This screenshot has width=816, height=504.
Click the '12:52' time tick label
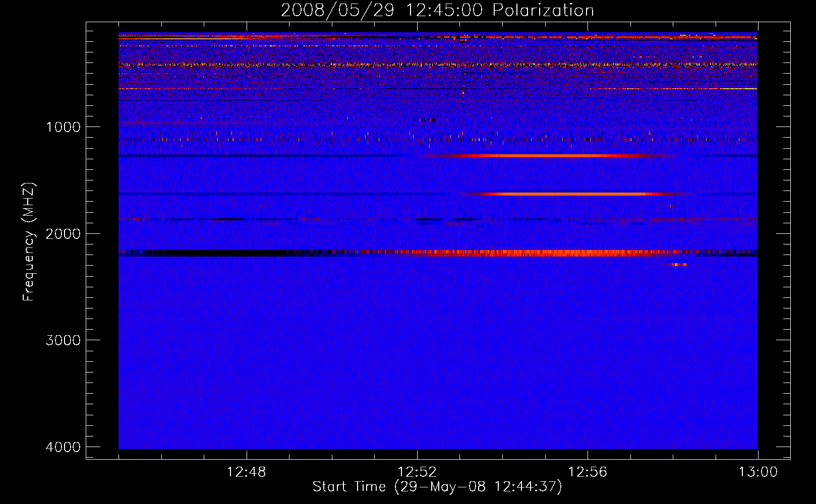click(417, 472)
